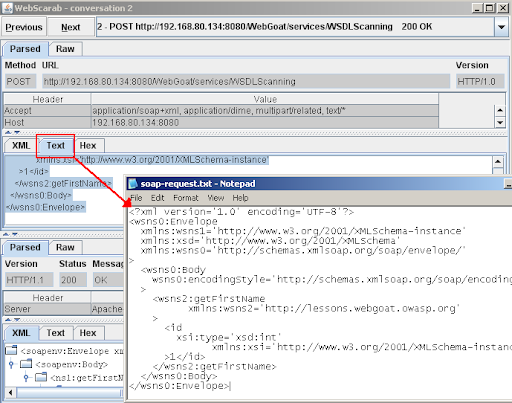
Task: Click the request URL field
Action: click(246, 81)
